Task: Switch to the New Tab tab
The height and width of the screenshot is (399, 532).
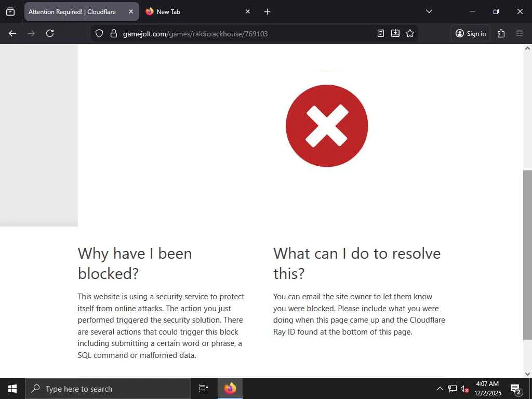Action: (x=198, y=11)
